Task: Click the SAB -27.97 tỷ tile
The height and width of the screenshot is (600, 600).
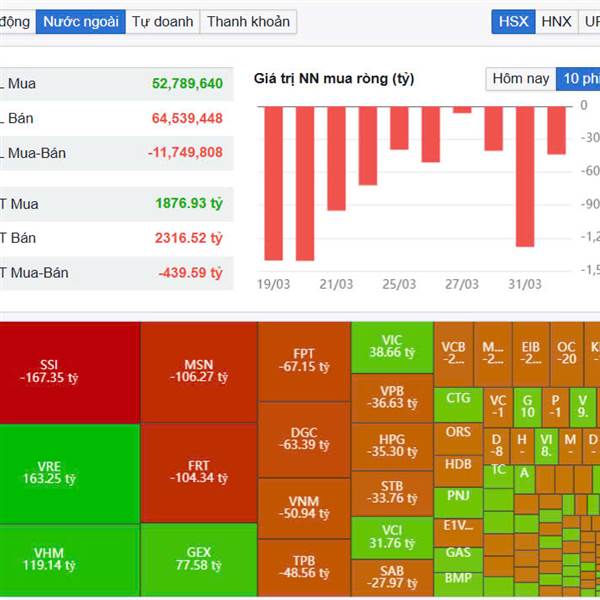Action: tap(392, 578)
